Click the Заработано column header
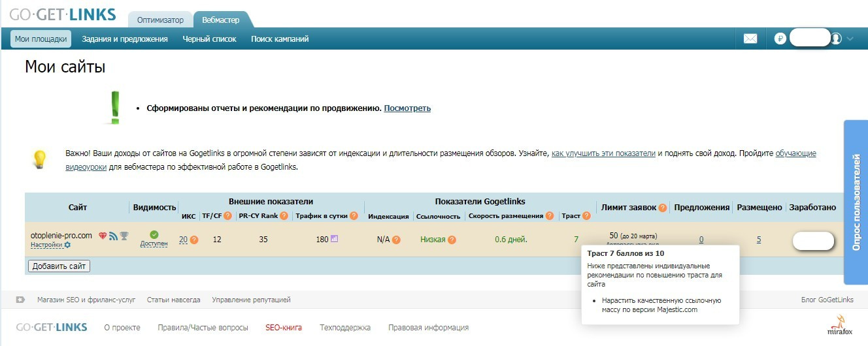 [x=812, y=208]
